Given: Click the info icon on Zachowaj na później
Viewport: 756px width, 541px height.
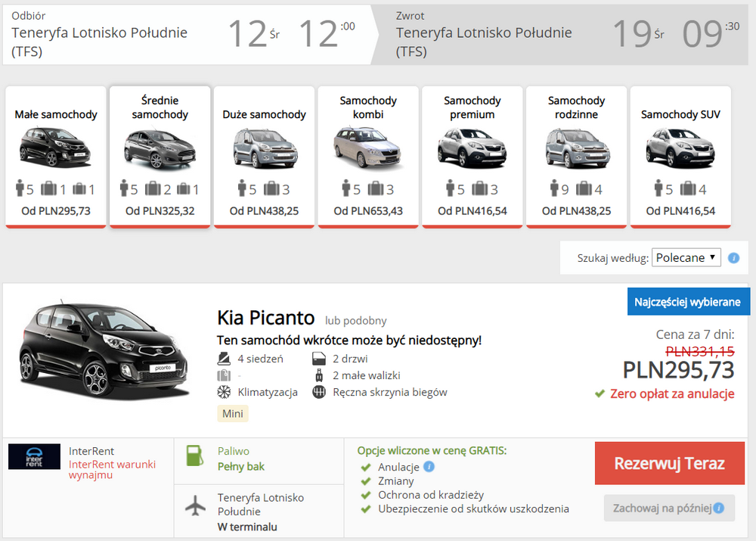Looking at the screenshot, I should pyautogui.click(x=718, y=508).
